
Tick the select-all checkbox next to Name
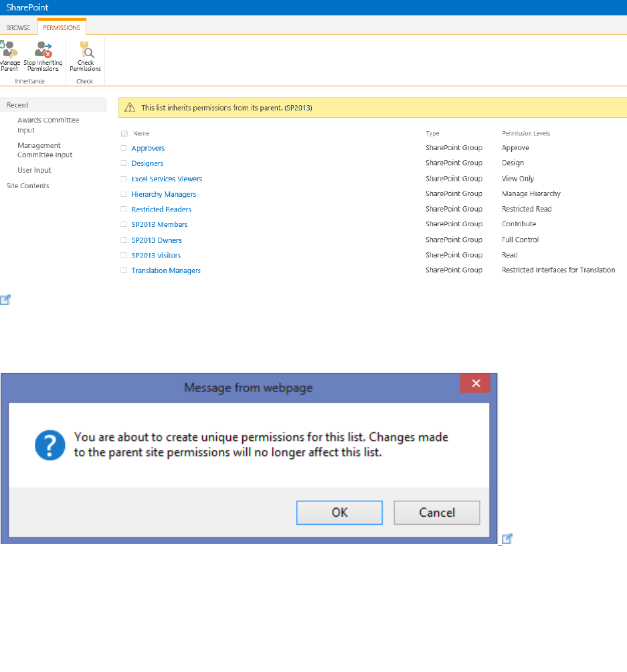[x=124, y=134]
